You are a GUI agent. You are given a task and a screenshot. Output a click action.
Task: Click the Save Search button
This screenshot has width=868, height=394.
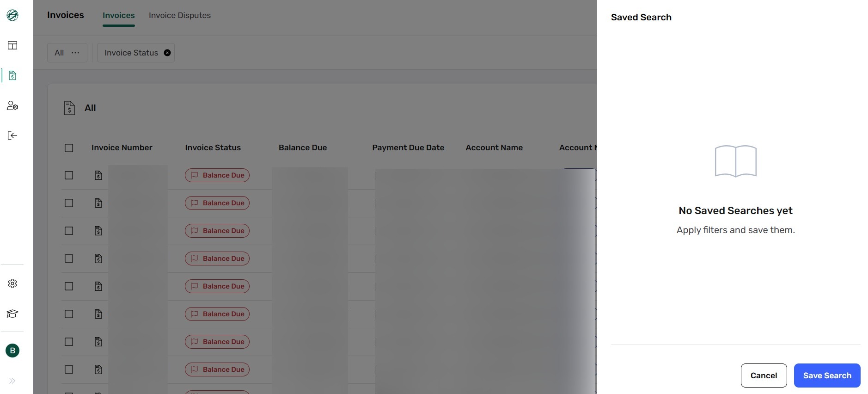827,376
